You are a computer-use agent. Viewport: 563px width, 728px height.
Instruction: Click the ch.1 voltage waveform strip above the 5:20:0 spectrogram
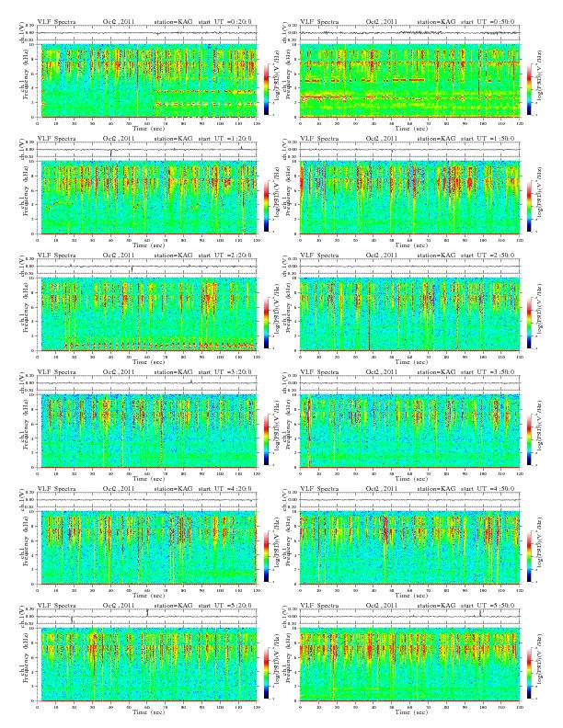pyautogui.click(x=147, y=617)
